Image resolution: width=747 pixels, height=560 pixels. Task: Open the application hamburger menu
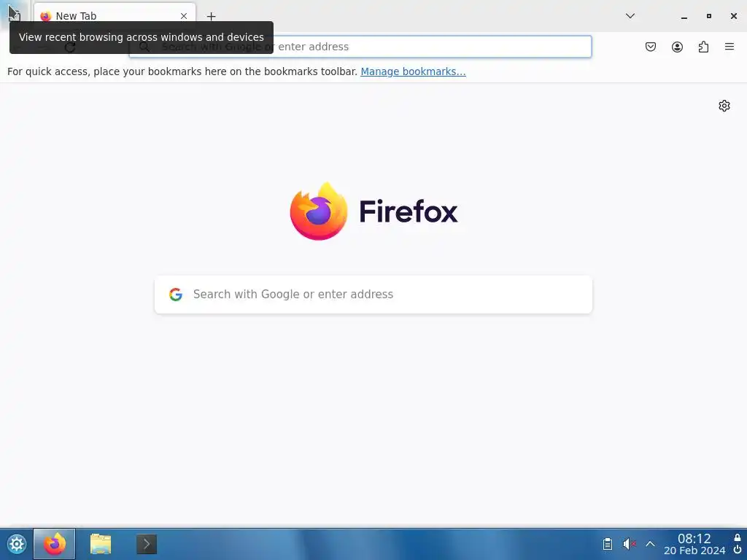[729, 47]
